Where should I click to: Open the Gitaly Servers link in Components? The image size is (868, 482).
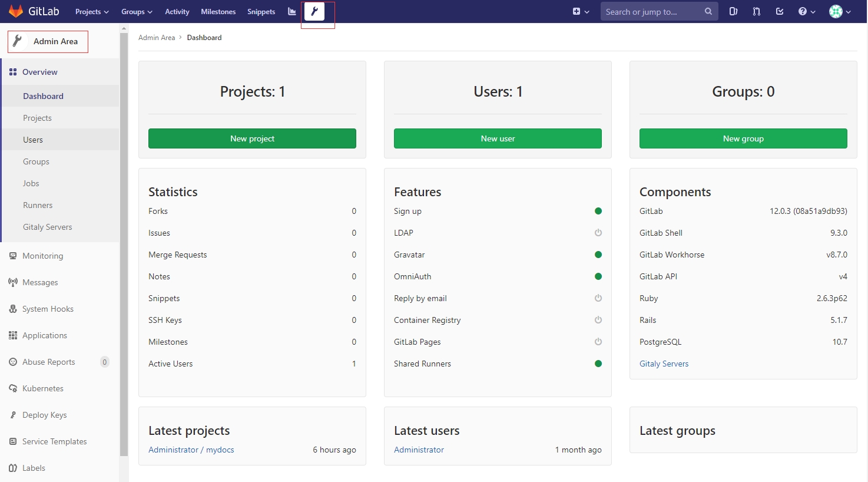tap(664, 364)
